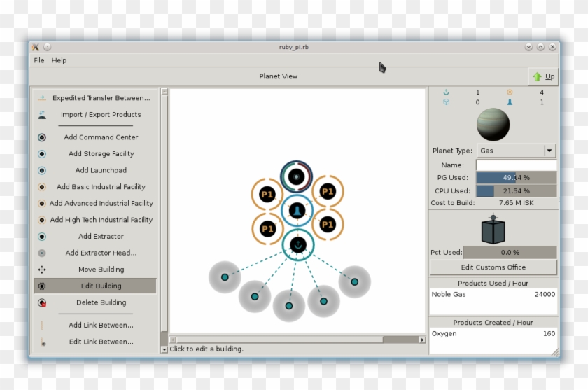Image resolution: width=588 pixels, height=390 pixels.
Task: Open the File menu
Action: tap(39, 60)
